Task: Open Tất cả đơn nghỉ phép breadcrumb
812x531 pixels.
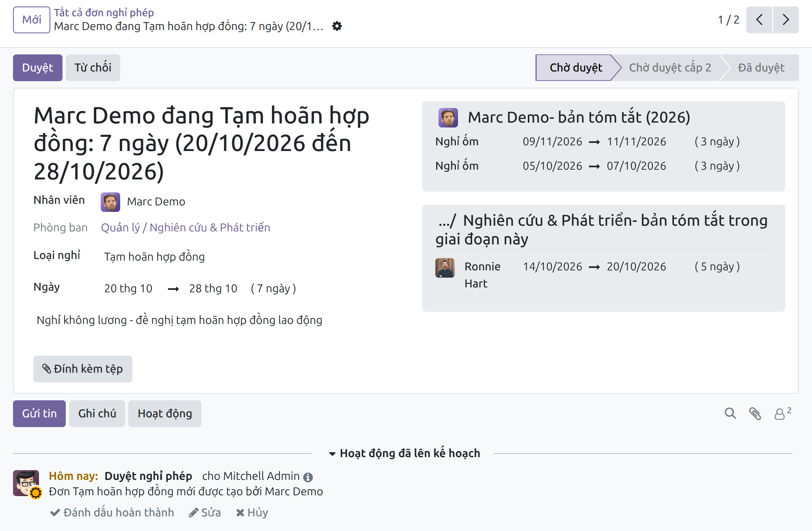Action: pyautogui.click(x=104, y=13)
